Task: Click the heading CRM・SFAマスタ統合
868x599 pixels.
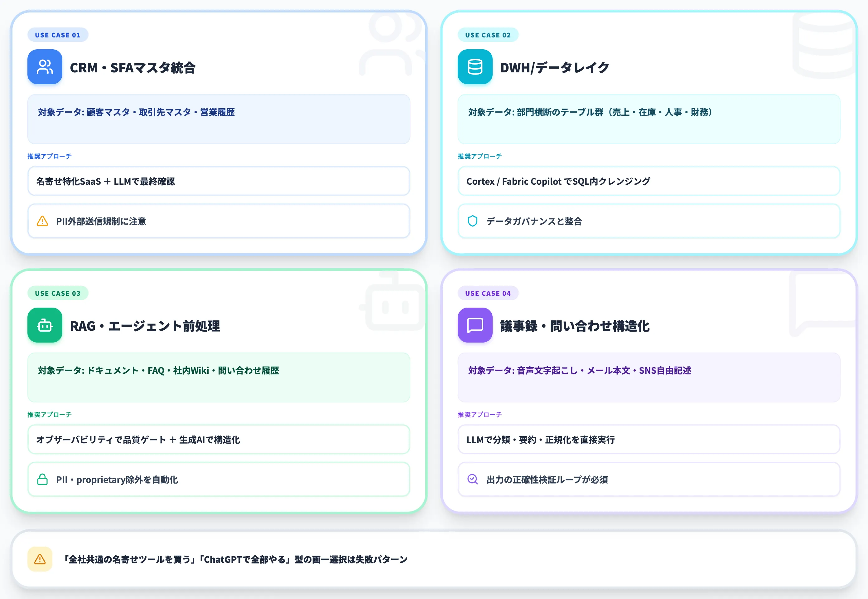Action: point(133,68)
